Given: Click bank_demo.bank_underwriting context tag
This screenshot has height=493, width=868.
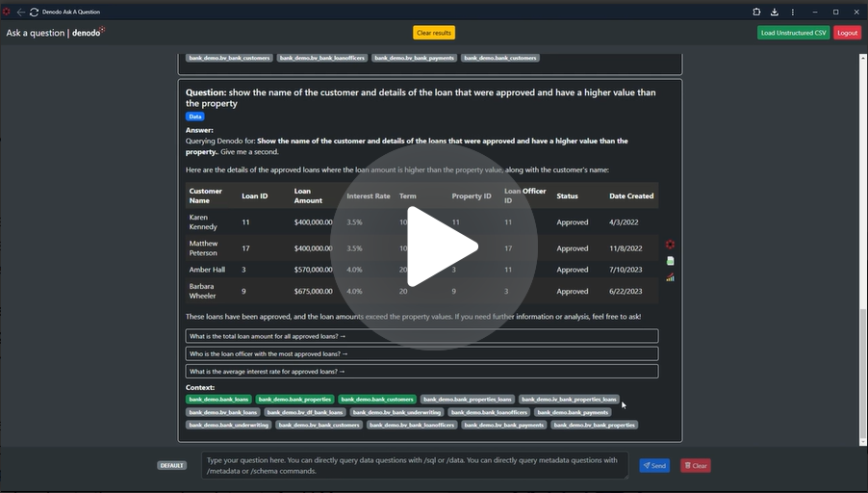Looking at the screenshot, I should [229, 425].
